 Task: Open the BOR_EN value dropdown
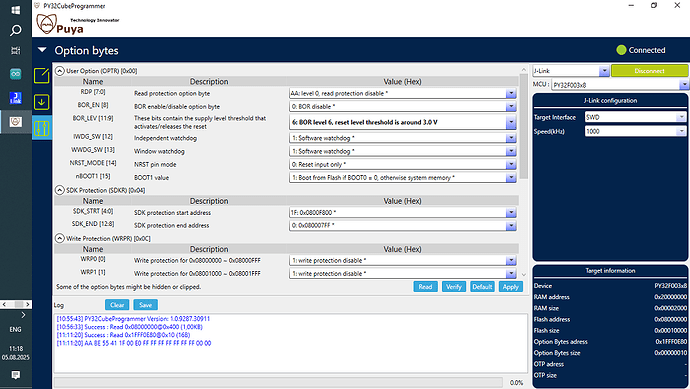(x=510, y=106)
